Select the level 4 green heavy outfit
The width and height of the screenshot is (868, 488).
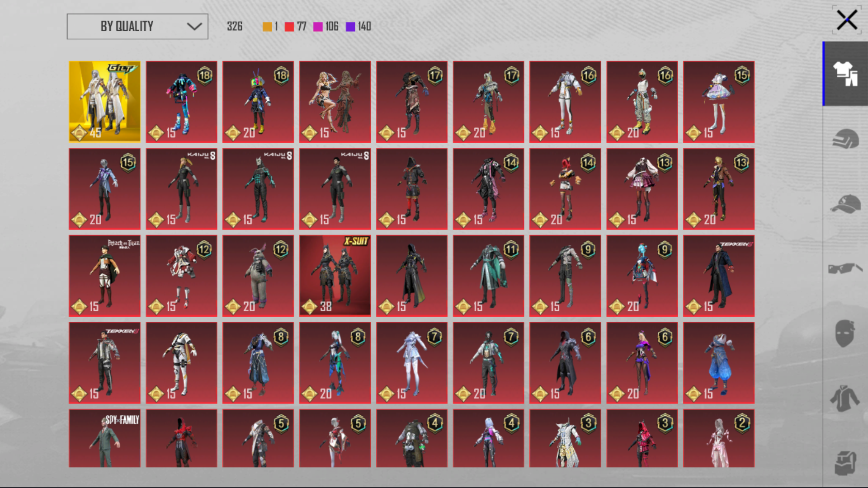point(411,438)
